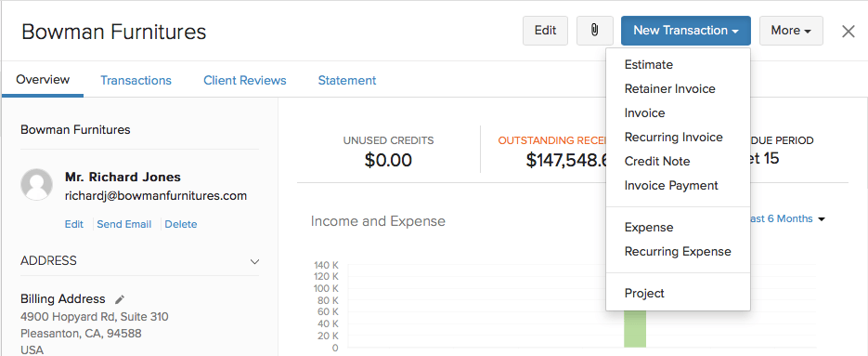Click the Send Email link
Screen dimensions: 868x356
pos(124,224)
